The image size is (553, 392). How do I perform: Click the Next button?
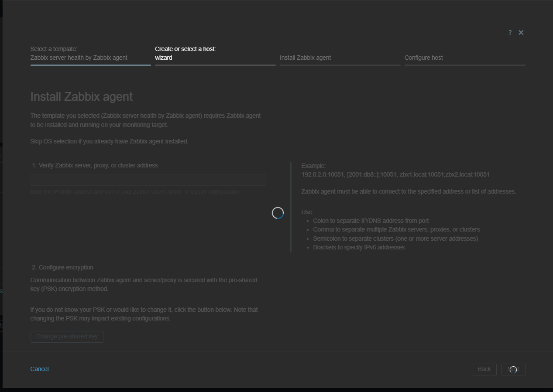[513, 369]
